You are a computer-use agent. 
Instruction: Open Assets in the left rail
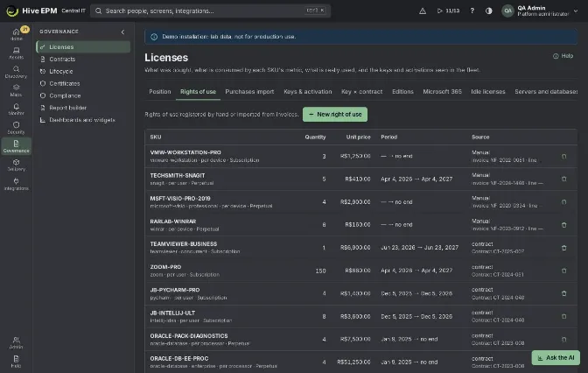pyautogui.click(x=16, y=53)
